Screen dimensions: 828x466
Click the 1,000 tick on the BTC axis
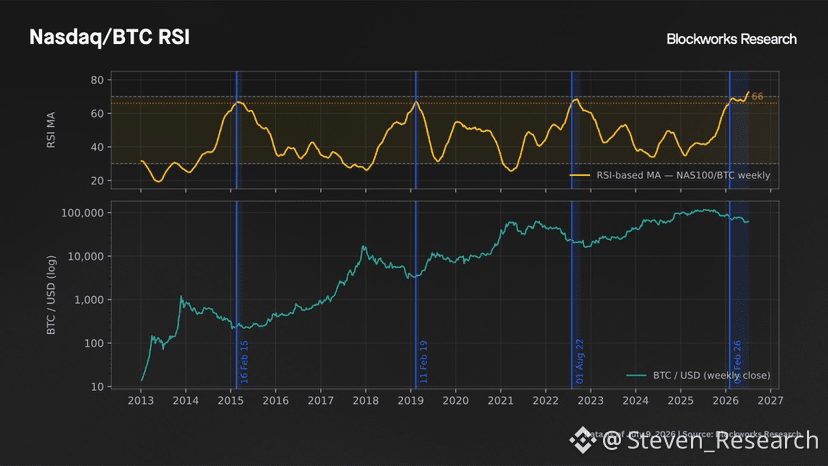click(x=89, y=300)
